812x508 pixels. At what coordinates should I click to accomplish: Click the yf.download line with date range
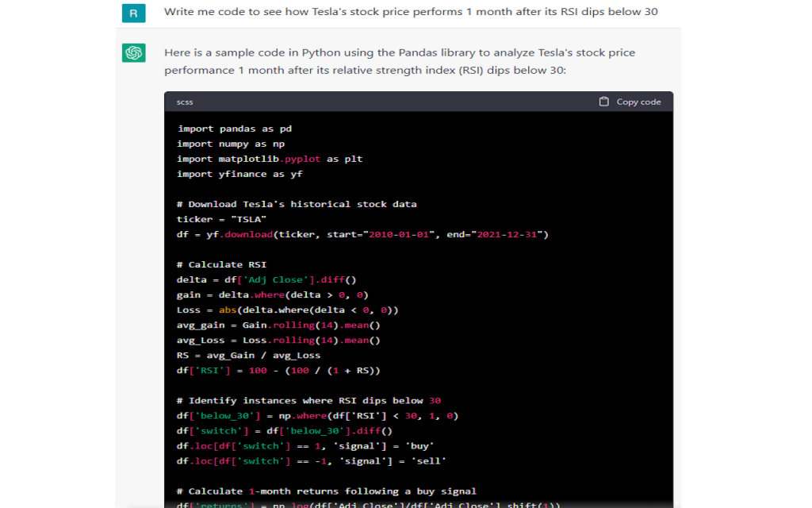coord(362,234)
